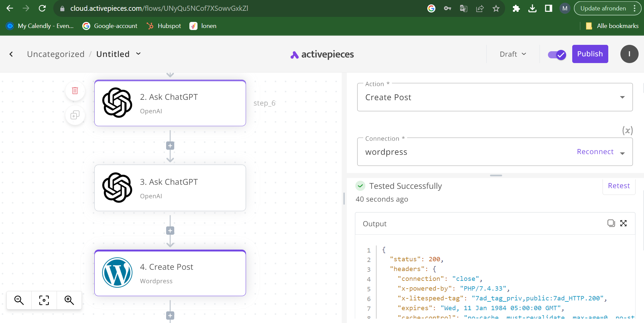Image resolution: width=644 pixels, height=323 pixels.
Task: Fit flow to view icon
Action: pos(44,300)
